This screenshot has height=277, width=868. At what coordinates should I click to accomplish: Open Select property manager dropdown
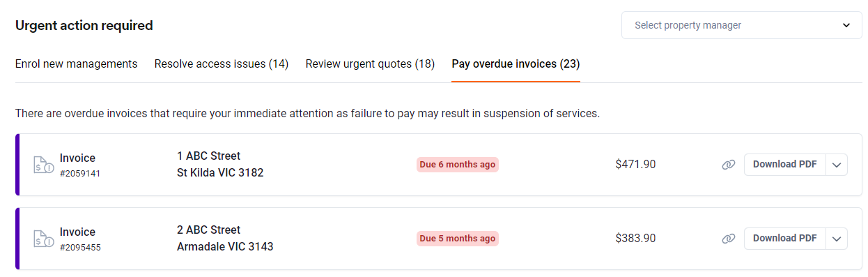pyautogui.click(x=742, y=25)
